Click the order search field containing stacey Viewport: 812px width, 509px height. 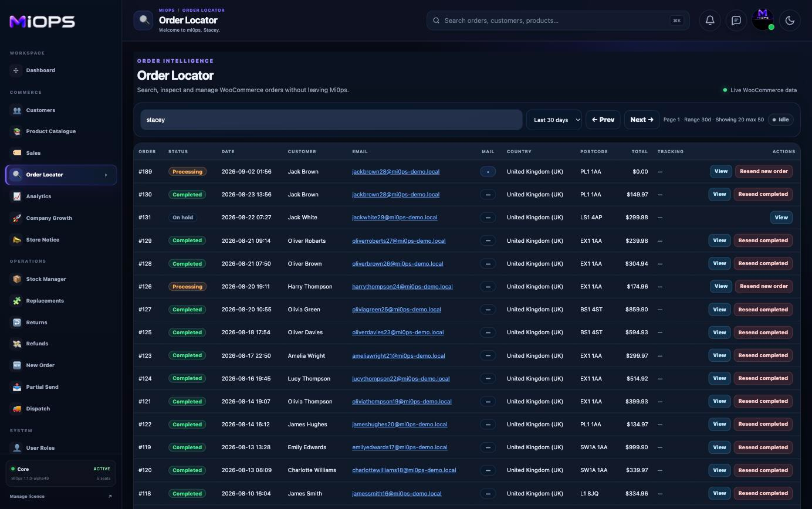(331, 120)
